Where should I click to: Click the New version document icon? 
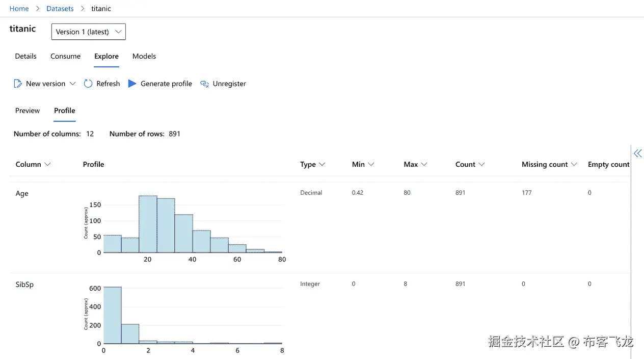[x=18, y=84]
